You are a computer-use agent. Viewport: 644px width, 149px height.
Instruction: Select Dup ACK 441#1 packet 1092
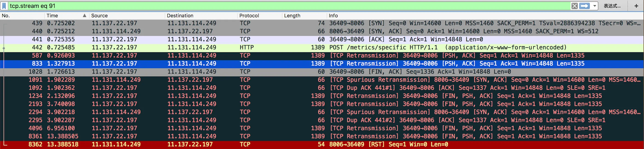322,88
